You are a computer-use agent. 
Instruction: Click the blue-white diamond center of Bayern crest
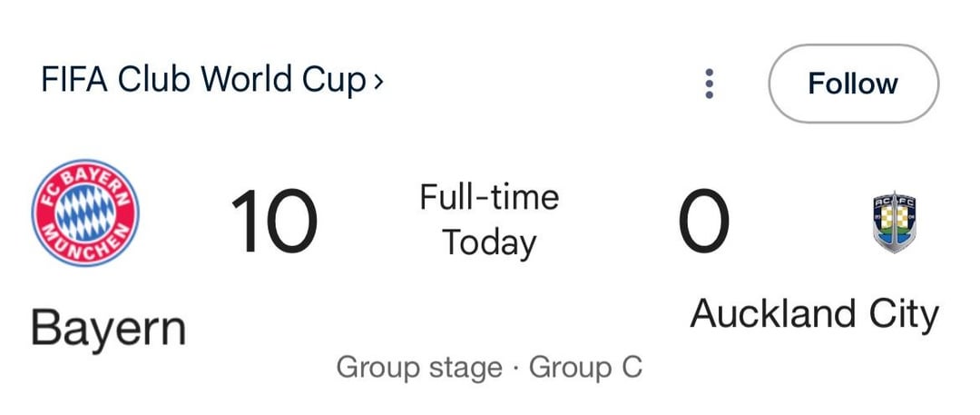[85, 213]
